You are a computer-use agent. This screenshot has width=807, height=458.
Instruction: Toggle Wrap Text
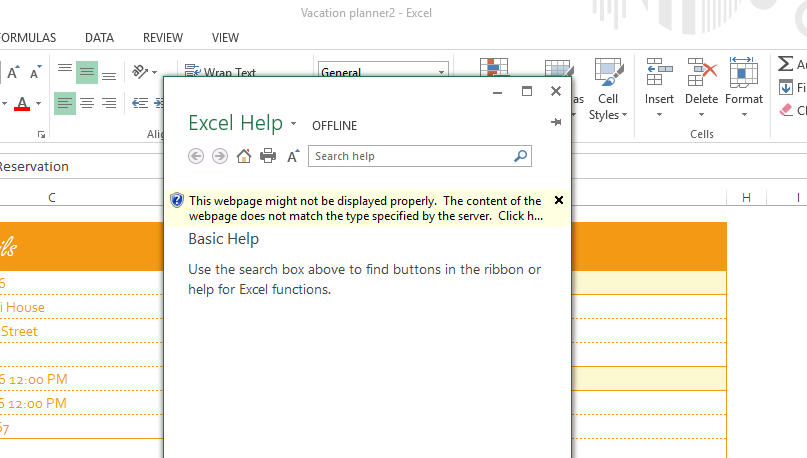[220, 72]
